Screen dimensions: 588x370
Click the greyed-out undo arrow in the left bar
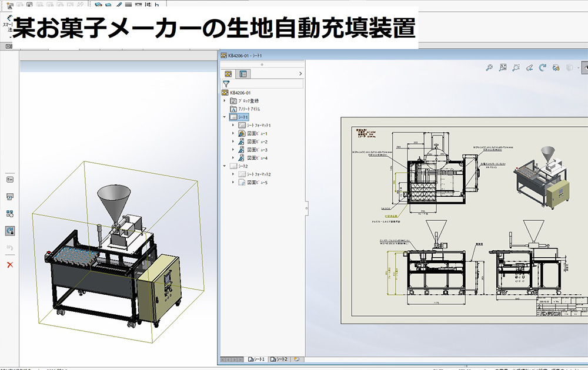pos(10,247)
